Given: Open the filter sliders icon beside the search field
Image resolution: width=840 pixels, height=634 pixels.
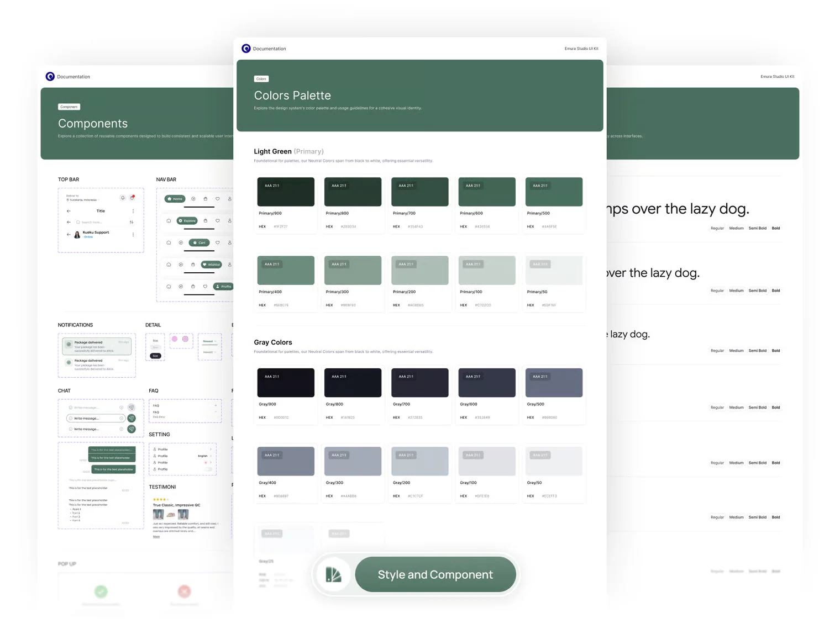Looking at the screenshot, I should tap(132, 222).
